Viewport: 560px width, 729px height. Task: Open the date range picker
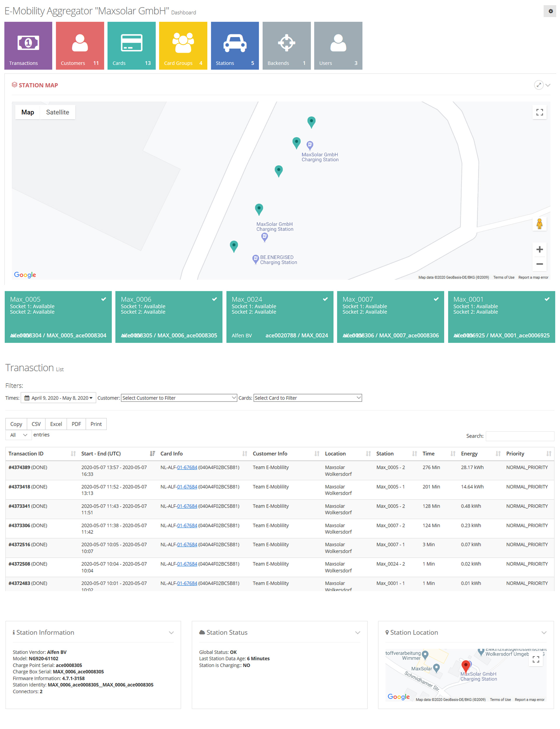pyautogui.click(x=59, y=398)
